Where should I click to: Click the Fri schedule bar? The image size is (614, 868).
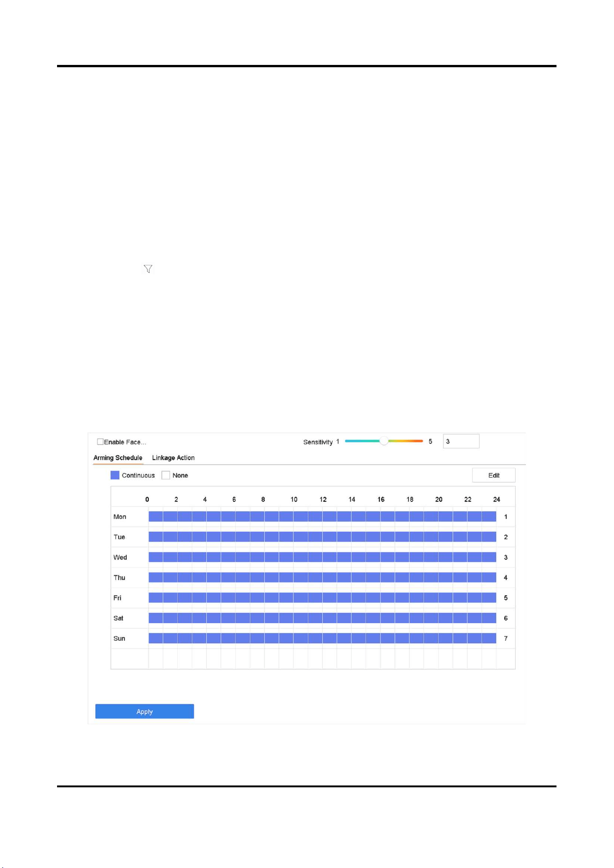(322, 598)
